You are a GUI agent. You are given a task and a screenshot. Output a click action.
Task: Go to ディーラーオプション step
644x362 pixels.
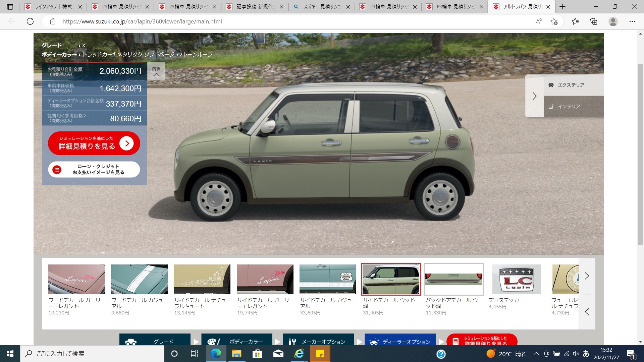400,340
